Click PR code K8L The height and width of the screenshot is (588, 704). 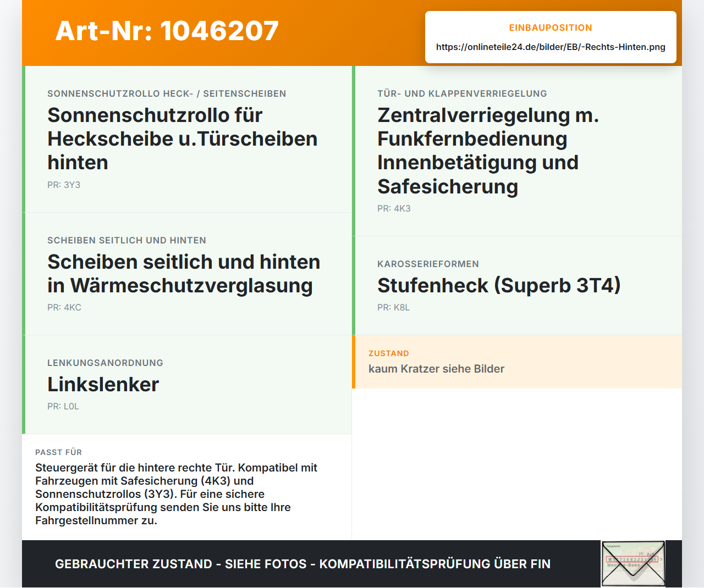click(394, 308)
